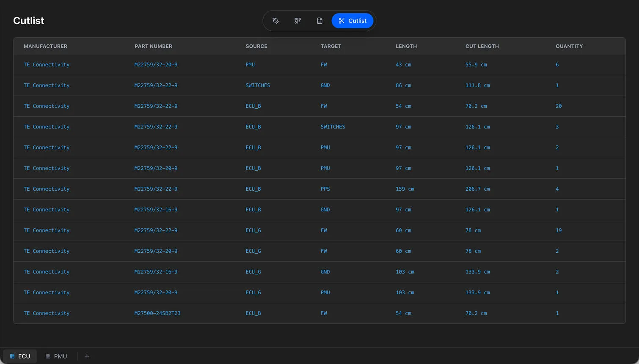Click the SWITCHES source entry

tap(258, 85)
